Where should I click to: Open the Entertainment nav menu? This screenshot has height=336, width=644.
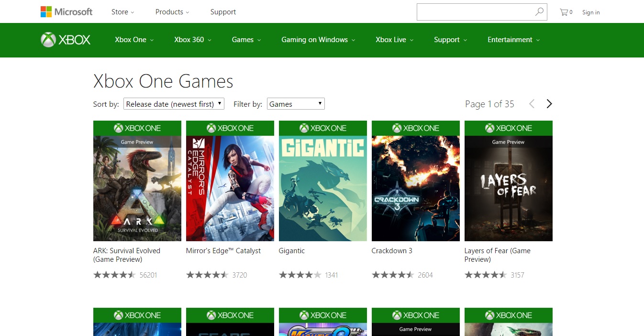(514, 40)
